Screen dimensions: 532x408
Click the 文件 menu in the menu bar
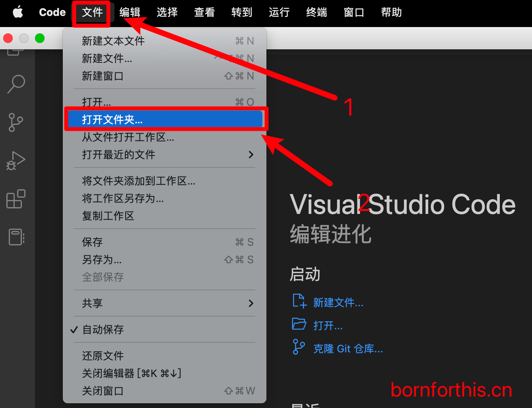point(92,12)
